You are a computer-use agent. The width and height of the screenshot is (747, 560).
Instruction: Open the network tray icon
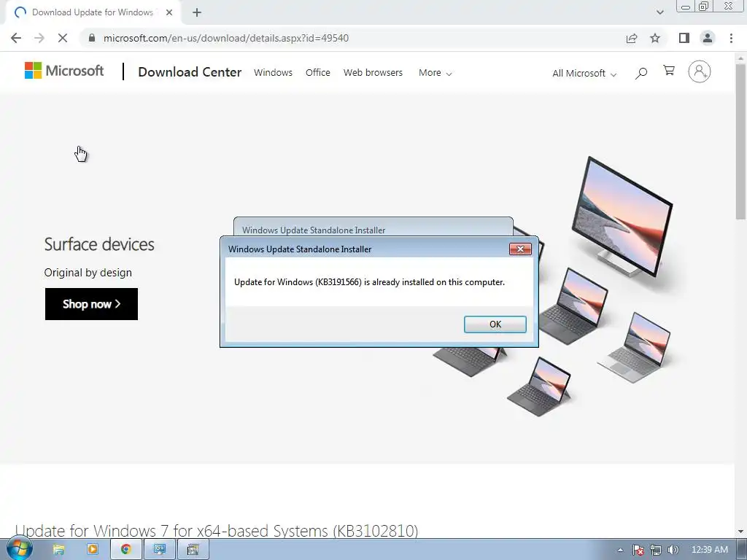click(656, 550)
